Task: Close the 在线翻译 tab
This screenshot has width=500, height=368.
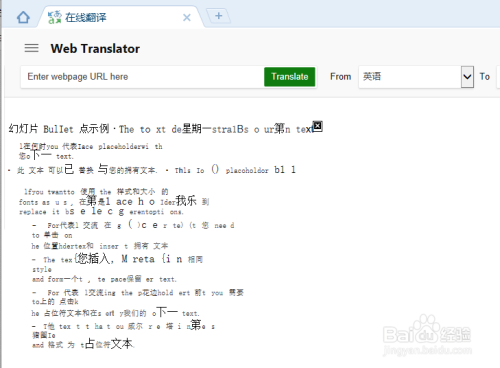Action: tap(187, 17)
